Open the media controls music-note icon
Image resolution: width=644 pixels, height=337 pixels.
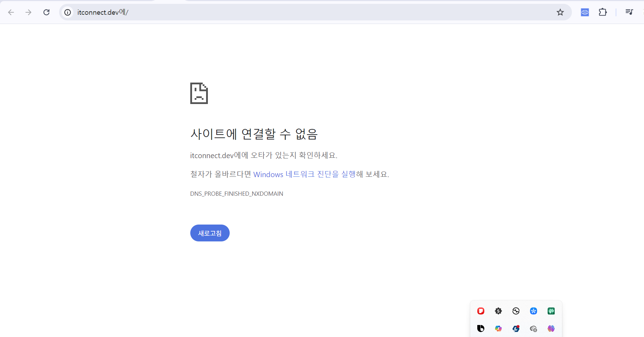click(x=629, y=12)
